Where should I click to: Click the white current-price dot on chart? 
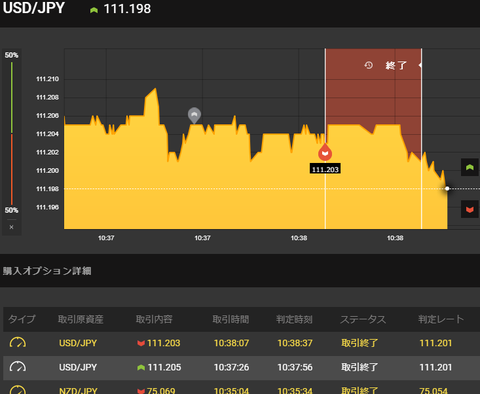(447, 189)
